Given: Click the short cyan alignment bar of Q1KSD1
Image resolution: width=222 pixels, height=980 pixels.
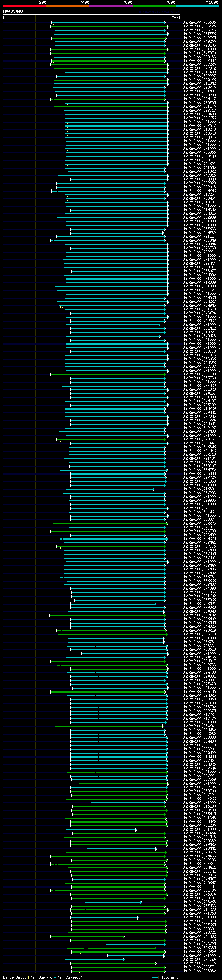Looking at the screenshot, I should [110, 489].
